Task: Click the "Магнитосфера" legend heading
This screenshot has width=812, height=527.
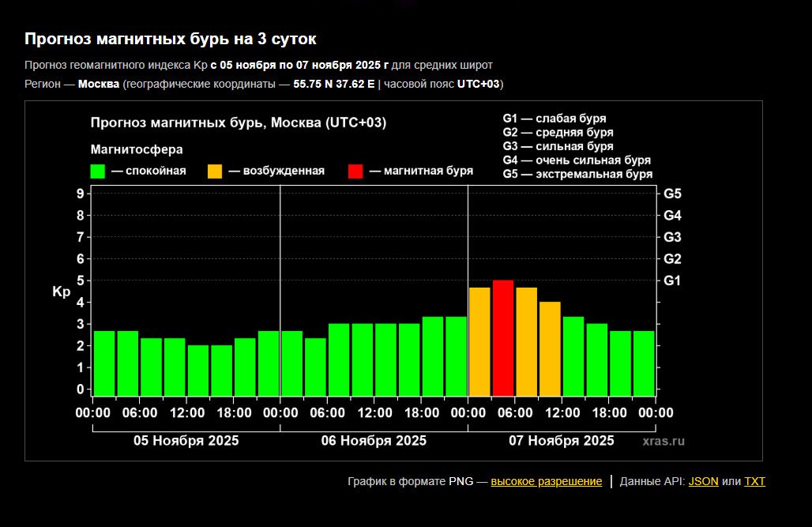Action: [x=137, y=149]
